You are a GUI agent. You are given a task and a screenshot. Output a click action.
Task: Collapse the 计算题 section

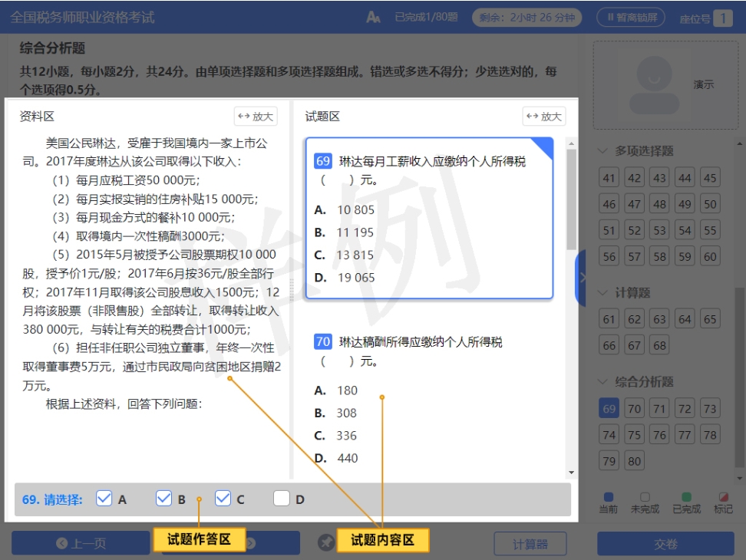tap(603, 293)
